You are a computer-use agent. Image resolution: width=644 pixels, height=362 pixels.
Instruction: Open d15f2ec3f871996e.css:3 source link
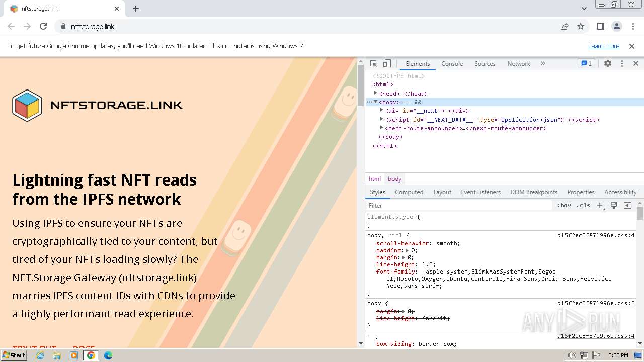pos(596,303)
